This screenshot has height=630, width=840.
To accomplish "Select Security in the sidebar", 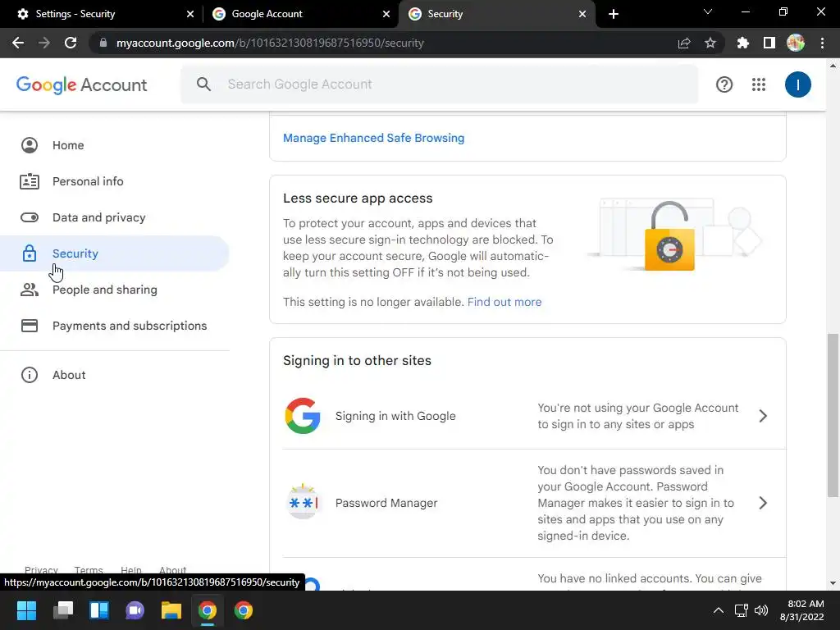I will 115,253.
